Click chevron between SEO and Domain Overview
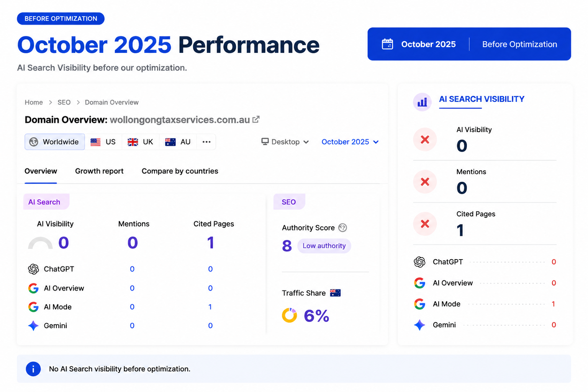The width and height of the screenshot is (588, 392). pyautogui.click(x=78, y=103)
